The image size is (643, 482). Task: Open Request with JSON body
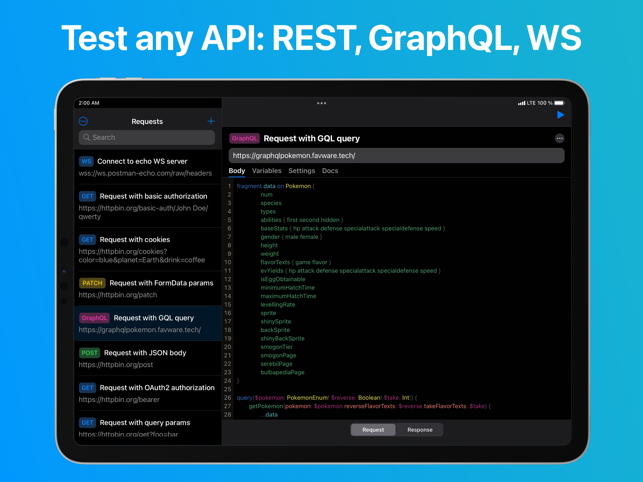click(x=148, y=358)
